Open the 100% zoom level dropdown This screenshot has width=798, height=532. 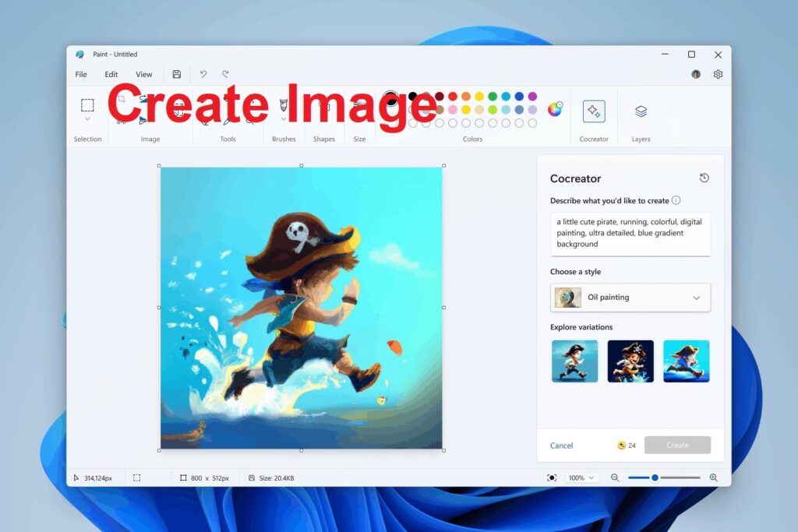coord(581,477)
